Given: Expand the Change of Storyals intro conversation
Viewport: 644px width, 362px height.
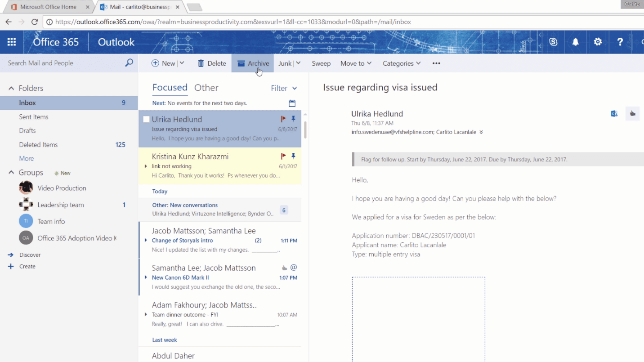Looking at the screenshot, I should pyautogui.click(x=146, y=240).
